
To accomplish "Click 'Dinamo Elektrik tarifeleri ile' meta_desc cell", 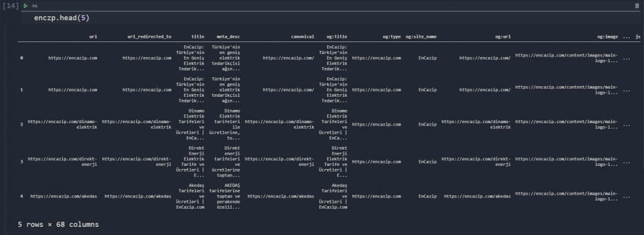I will point(225,124).
